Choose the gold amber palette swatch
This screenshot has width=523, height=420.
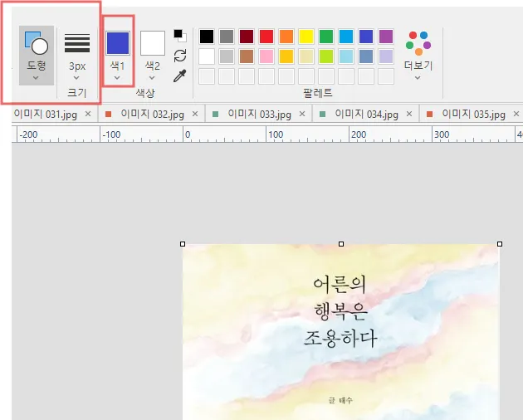(286, 56)
